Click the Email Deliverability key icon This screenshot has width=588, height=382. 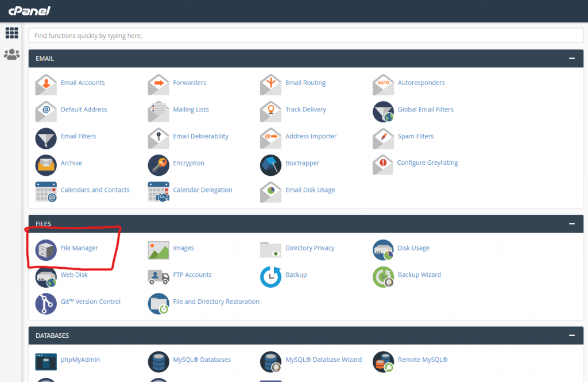coord(158,138)
